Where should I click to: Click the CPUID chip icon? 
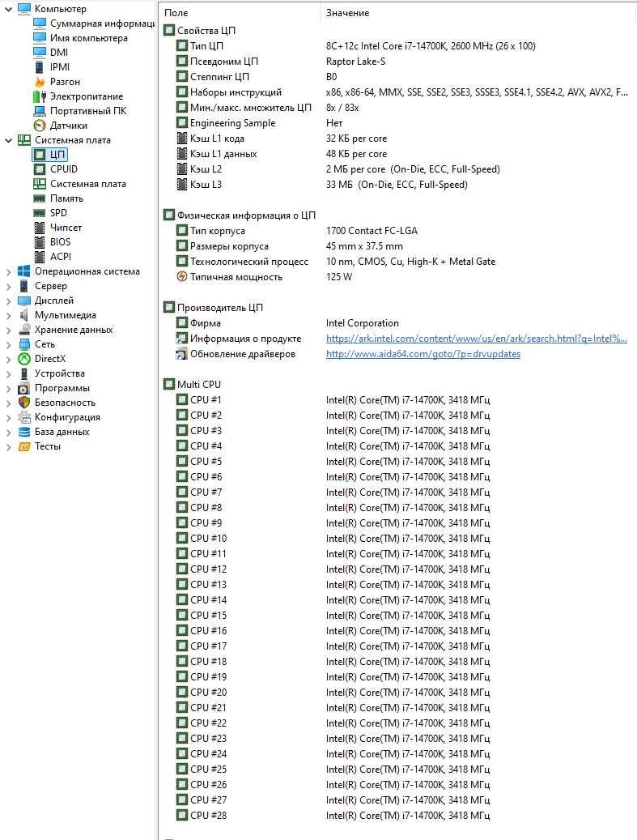40,168
